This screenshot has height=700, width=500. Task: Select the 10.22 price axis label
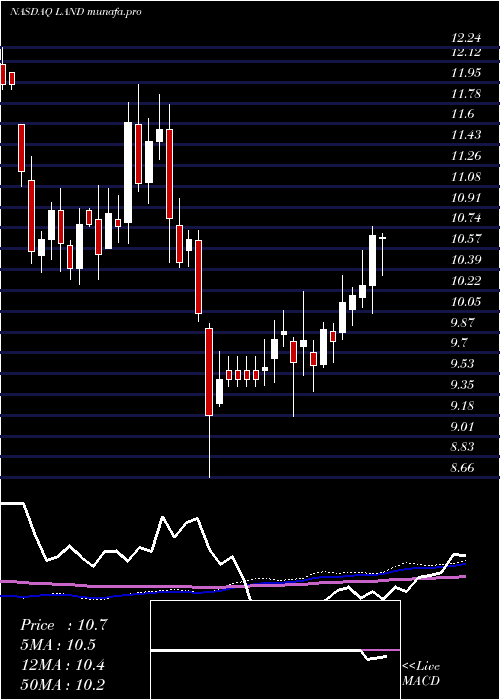466,281
